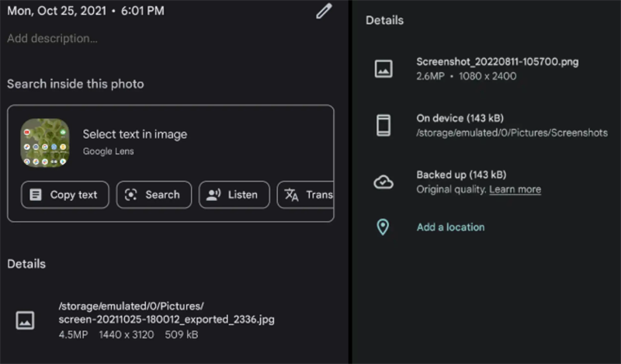Click the image icon beside the exported jpg path
Viewport: 621px width, 364px height.
26,320
